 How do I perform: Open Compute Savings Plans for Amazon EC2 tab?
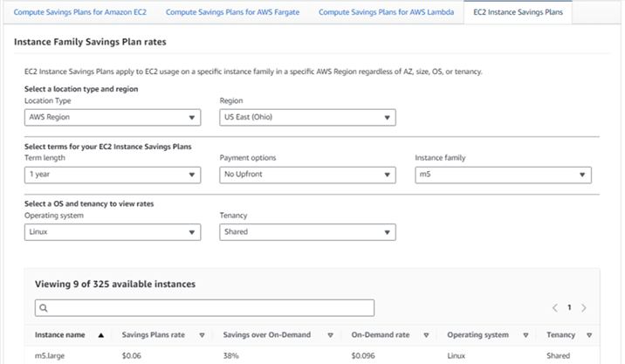tap(79, 12)
